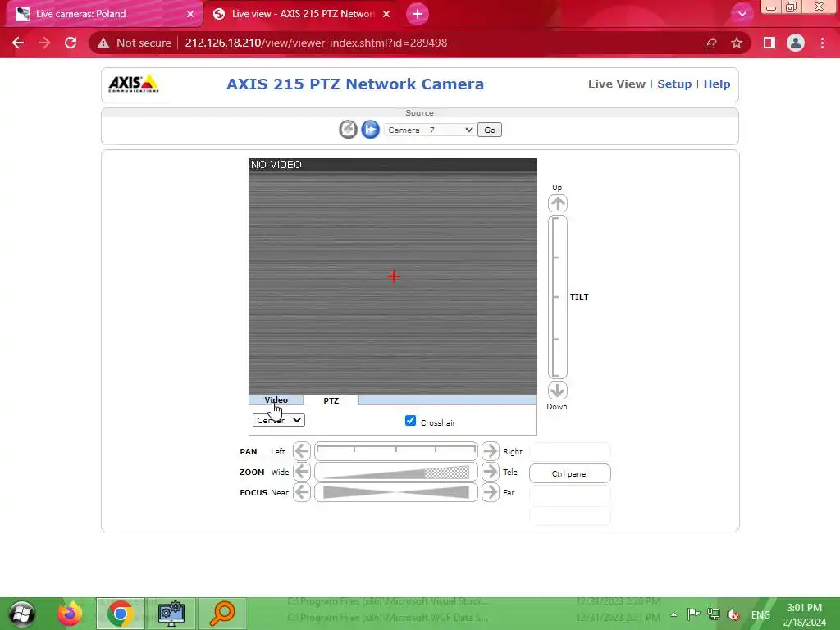The image size is (840, 630).
Task: Open the control panel taskbar app with gears
Action: click(x=171, y=614)
